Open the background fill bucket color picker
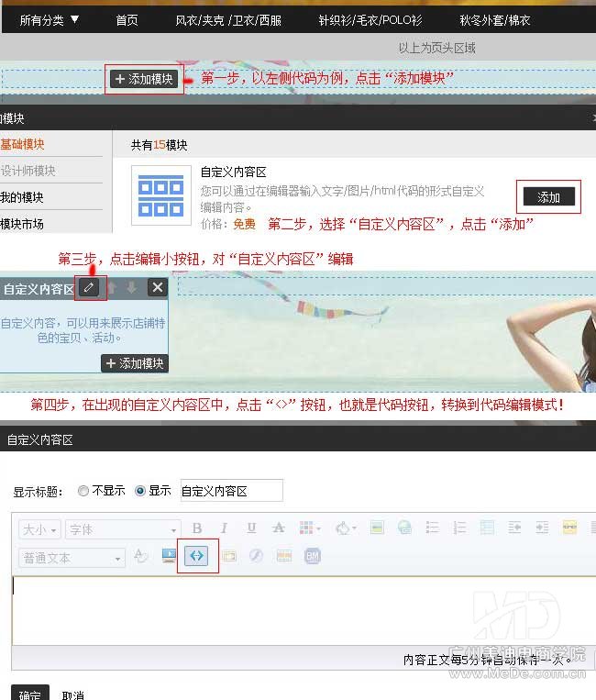 tap(346, 528)
